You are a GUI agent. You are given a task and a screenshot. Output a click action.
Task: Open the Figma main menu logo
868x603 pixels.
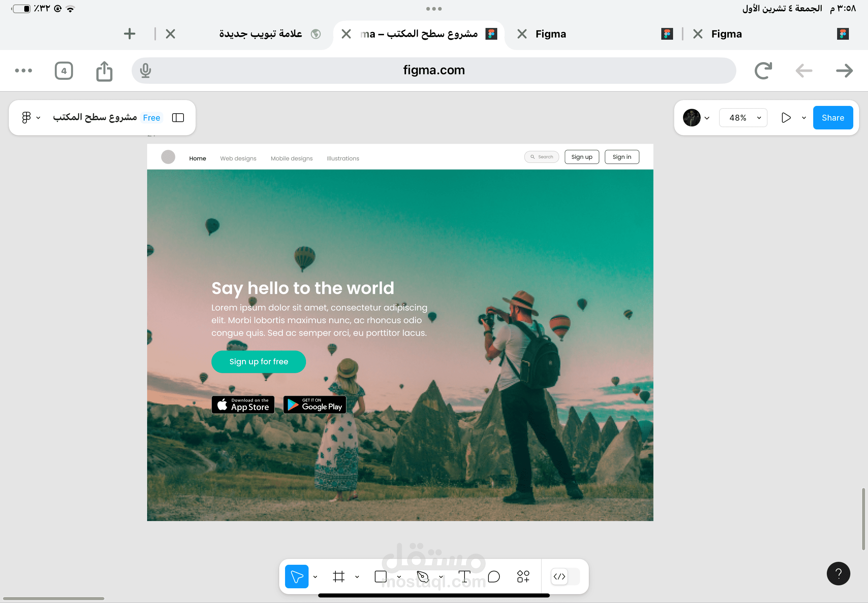coord(26,118)
